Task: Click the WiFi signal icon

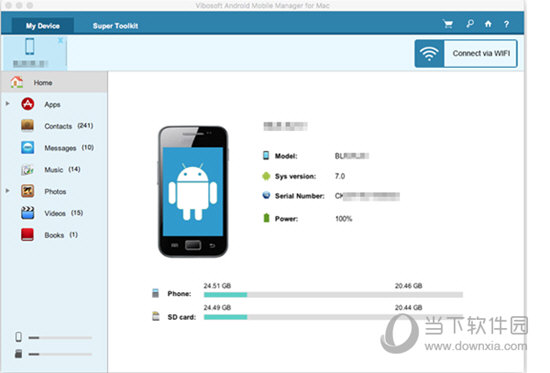Action: click(429, 53)
